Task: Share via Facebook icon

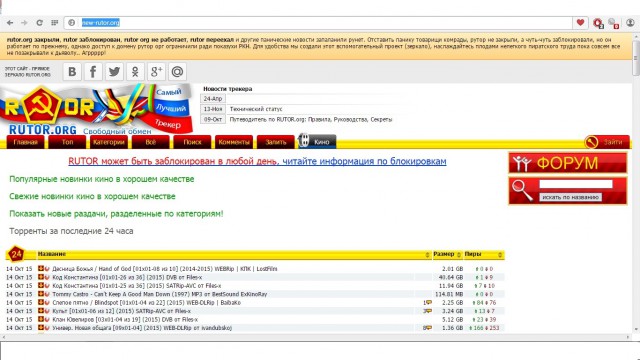Action: coord(93,72)
